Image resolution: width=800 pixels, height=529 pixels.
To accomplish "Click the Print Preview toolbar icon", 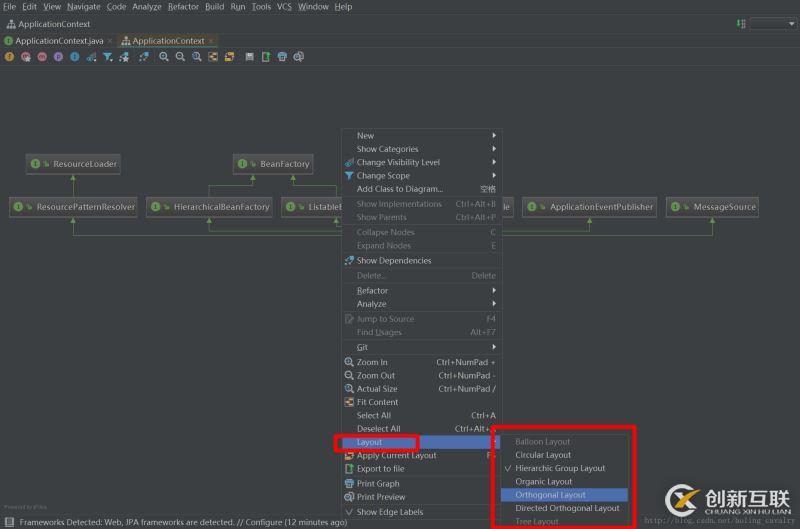I will coord(298,57).
